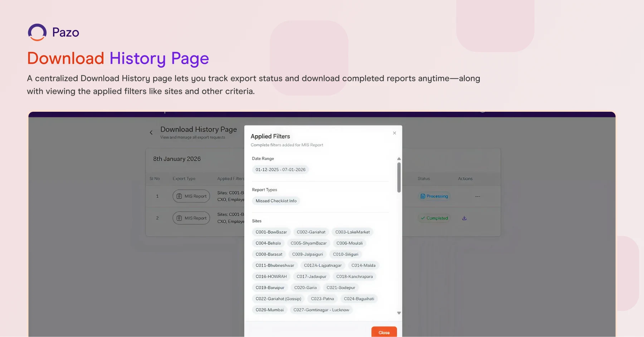Viewport: 644px width, 337px height.
Task: Go back using the left chevron arrow
Action: (151, 133)
